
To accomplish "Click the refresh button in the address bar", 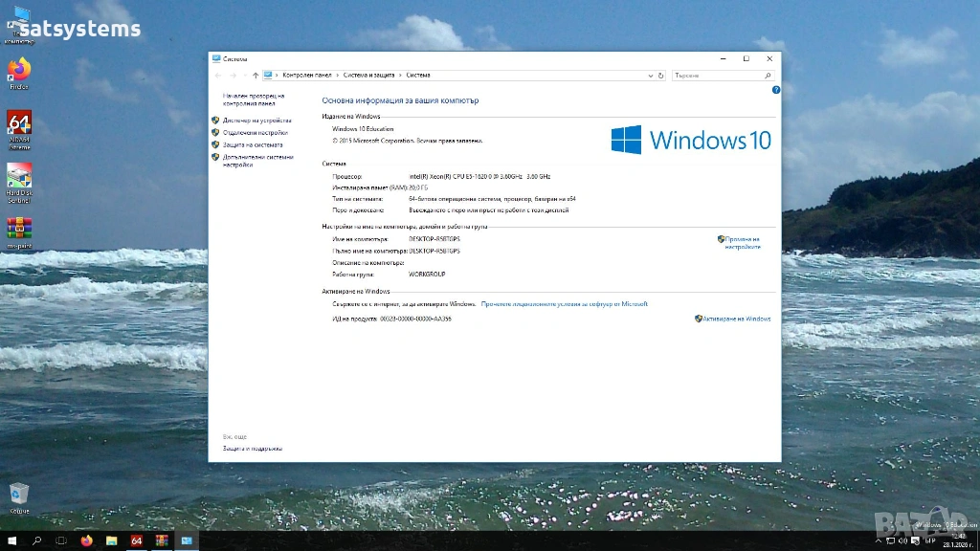I will (x=660, y=75).
